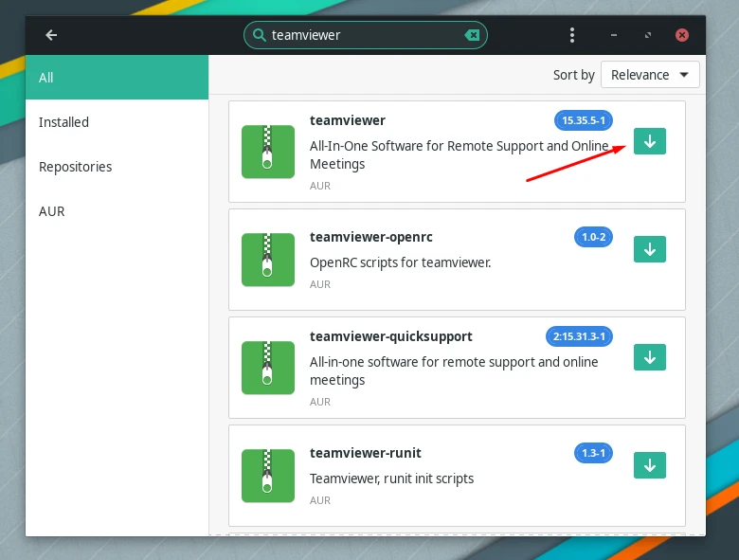Screen dimensions: 739x560
Task: Click the 'Sort by' label
Action: [x=573, y=75]
